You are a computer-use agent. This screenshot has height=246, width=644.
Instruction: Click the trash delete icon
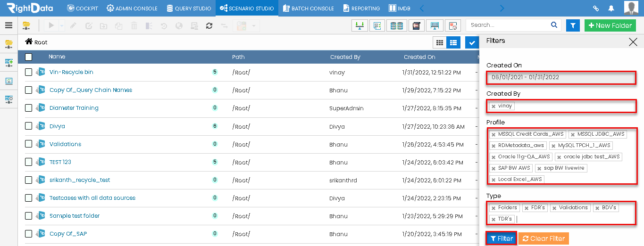tap(134, 25)
